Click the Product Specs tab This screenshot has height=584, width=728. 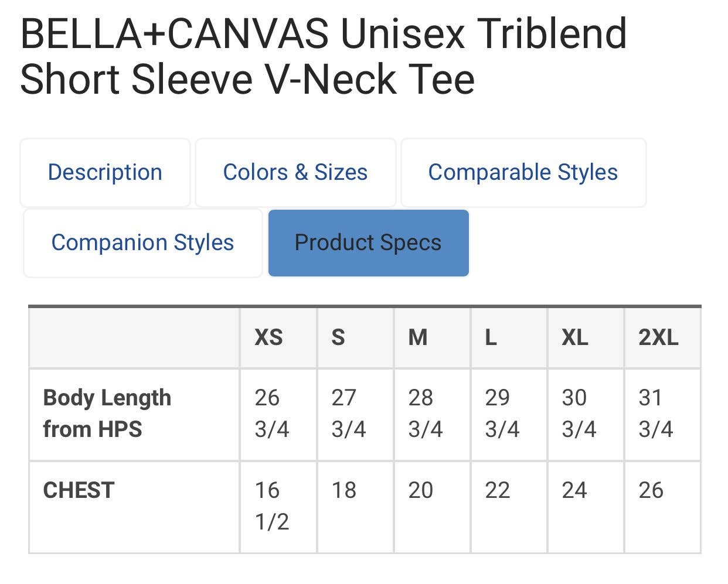click(x=368, y=243)
